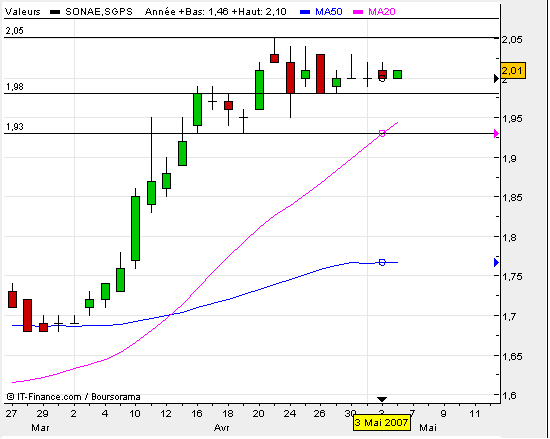
Task: Click the red candle on March 28
Action: [27, 315]
